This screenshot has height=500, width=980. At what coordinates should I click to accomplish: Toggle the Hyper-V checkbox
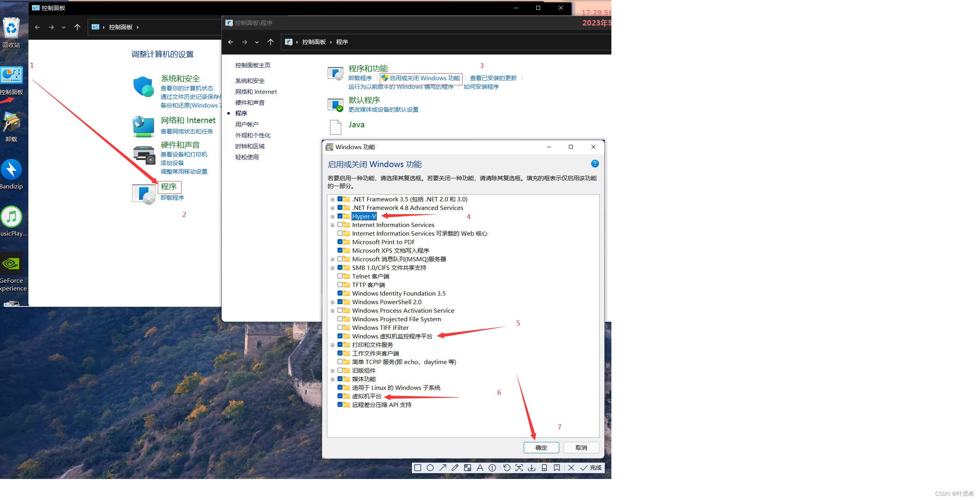click(340, 216)
